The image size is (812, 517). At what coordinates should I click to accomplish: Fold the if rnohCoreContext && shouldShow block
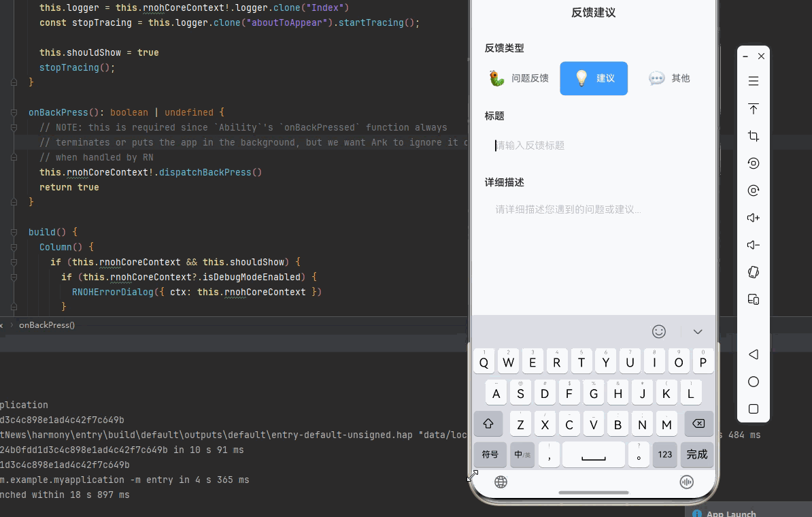[x=14, y=262]
